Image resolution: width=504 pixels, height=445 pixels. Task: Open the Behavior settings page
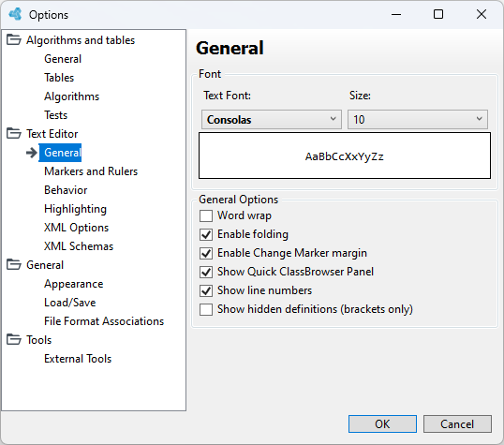66,190
